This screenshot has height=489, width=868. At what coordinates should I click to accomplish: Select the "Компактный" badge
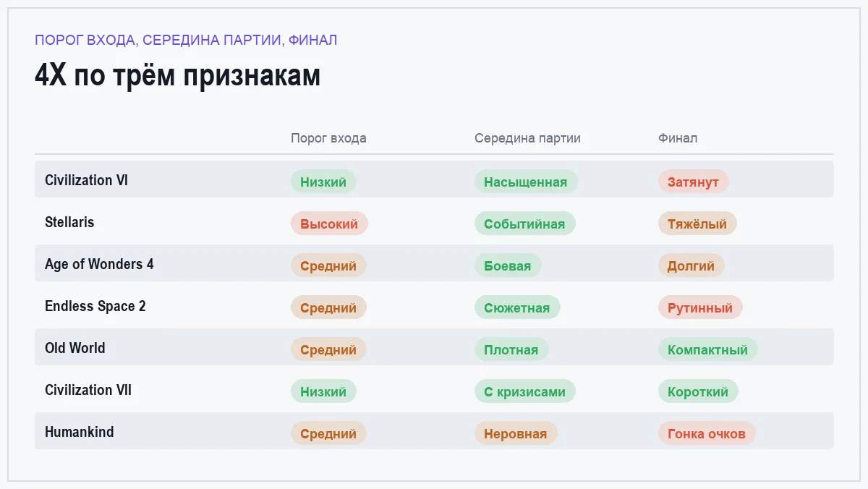(x=708, y=349)
